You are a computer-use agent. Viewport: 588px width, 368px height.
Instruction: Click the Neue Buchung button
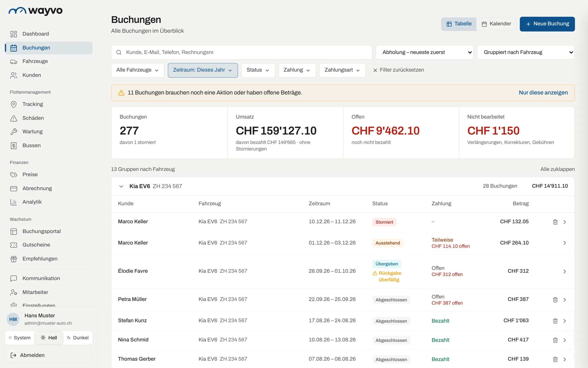pyautogui.click(x=547, y=24)
